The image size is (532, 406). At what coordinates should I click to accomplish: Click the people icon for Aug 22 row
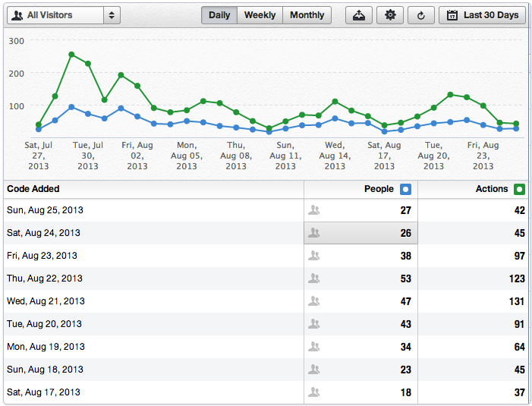(x=314, y=279)
